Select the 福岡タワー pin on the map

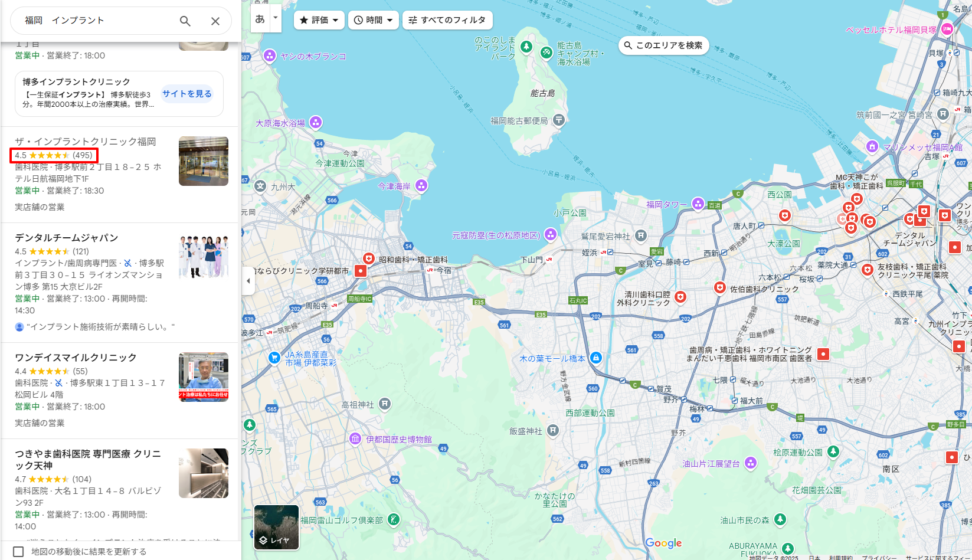[x=699, y=203]
